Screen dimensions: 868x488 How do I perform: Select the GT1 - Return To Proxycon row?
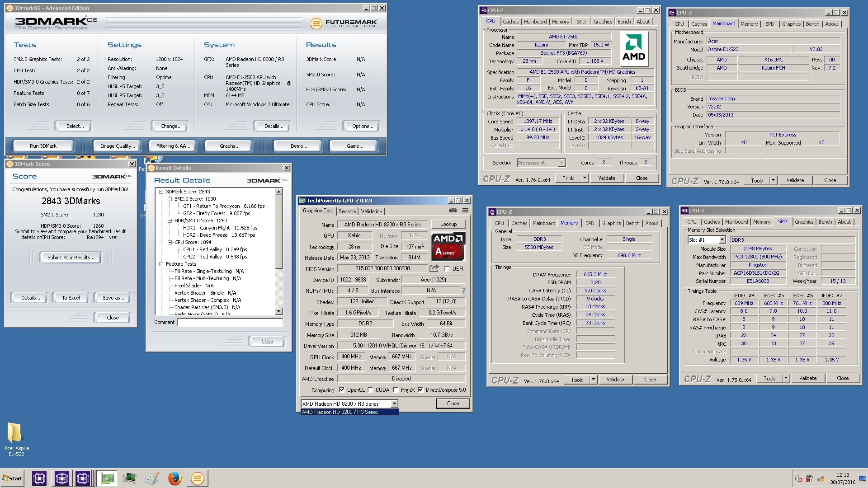[x=223, y=206]
